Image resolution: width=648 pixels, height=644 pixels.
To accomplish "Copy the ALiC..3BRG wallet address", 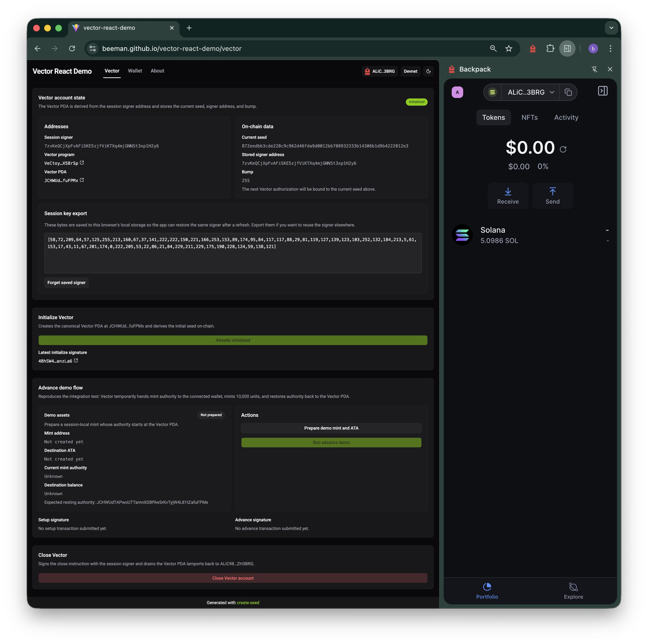I will tap(568, 92).
